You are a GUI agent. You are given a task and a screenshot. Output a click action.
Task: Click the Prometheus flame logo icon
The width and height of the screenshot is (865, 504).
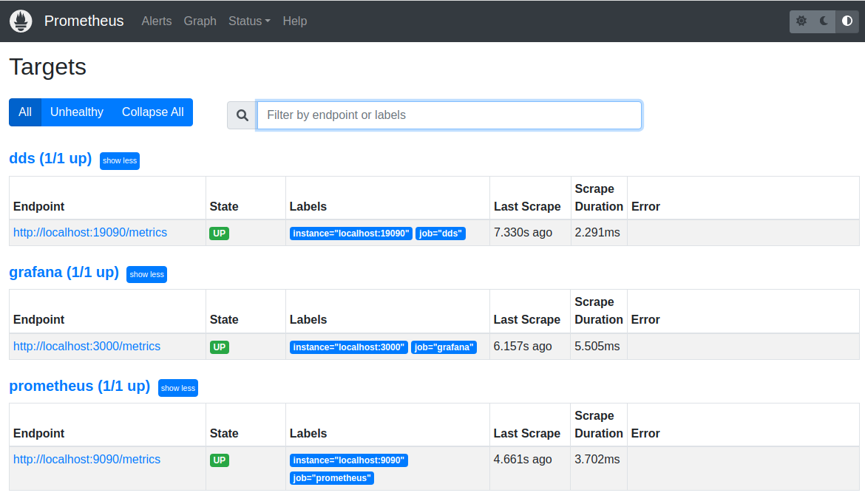21,21
